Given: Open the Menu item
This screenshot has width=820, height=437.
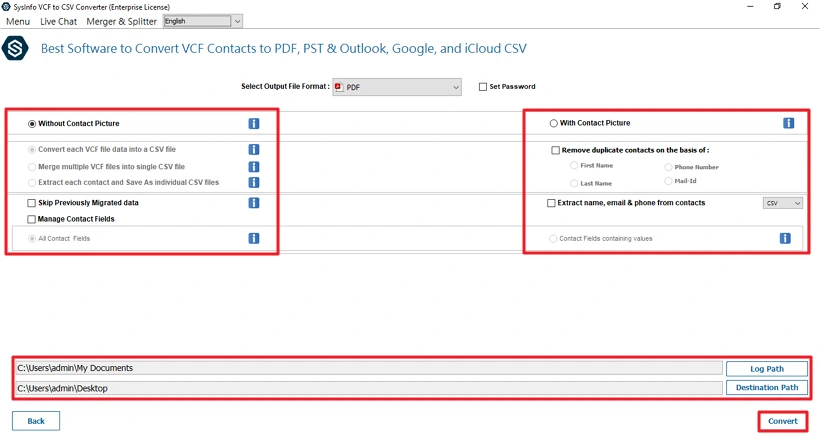Looking at the screenshot, I should coord(18,21).
